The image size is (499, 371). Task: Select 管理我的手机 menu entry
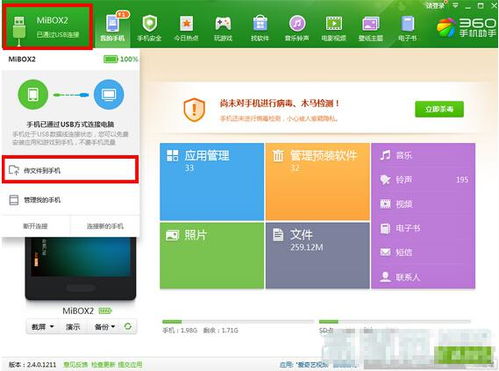(x=70, y=200)
